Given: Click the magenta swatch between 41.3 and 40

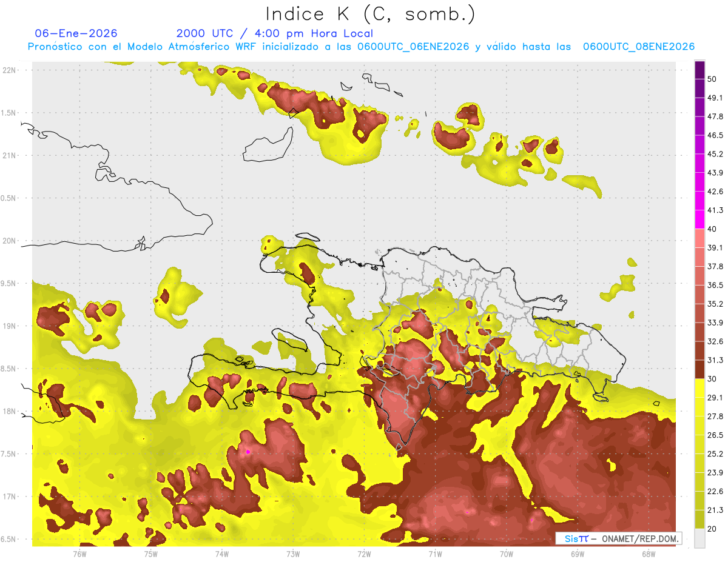Looking at the screenshot, I should [699, 219].
